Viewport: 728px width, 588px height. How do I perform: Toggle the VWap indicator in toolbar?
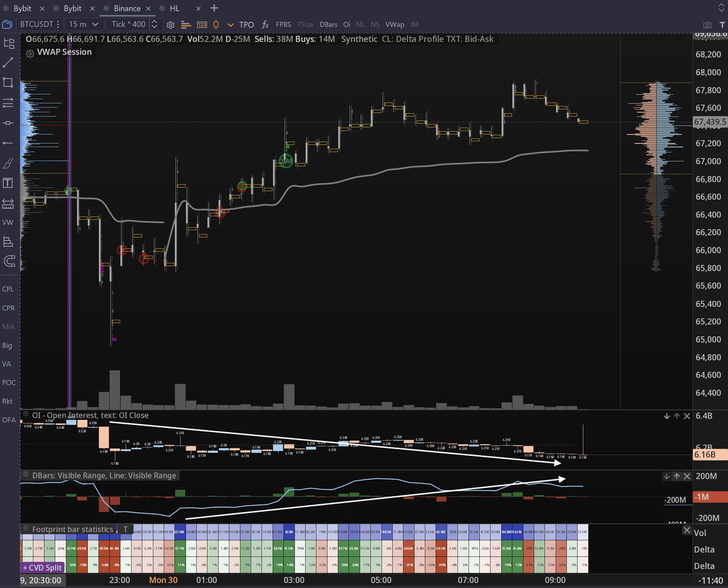pos(394,25)
